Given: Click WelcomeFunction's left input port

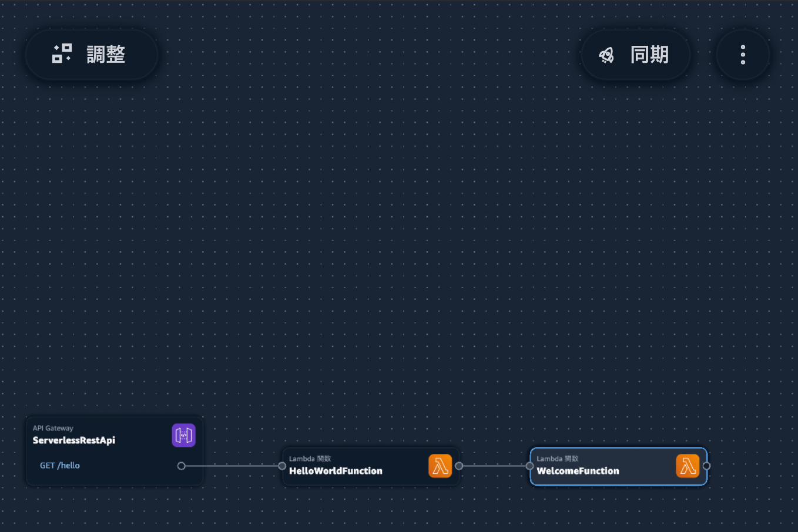Looking at the screenshot, I should coord(529,466).
